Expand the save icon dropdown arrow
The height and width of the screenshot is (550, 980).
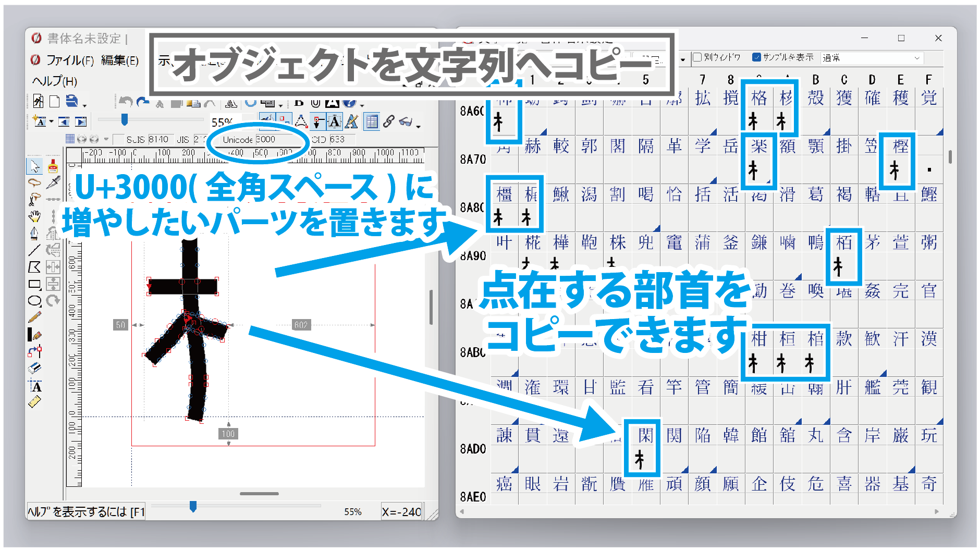tap(84, 105)
